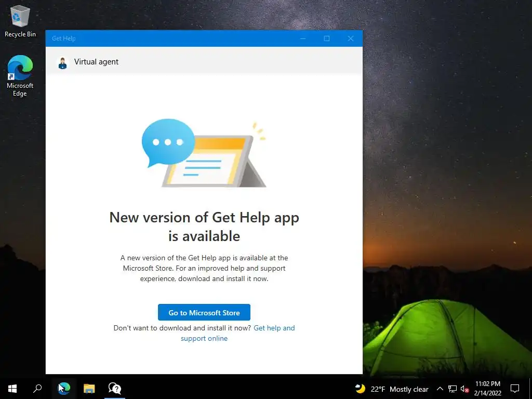The image size is (532, 399).
Task: Maximize the Get Help window
Action: click(327, 38)
